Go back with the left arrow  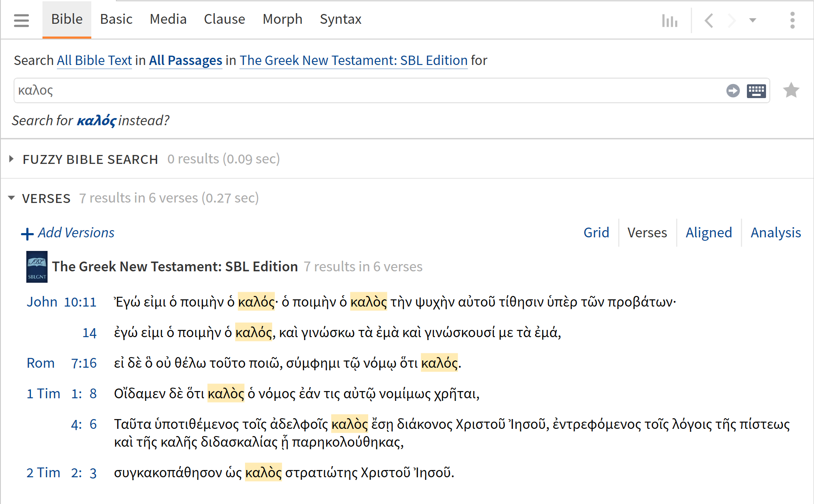(709, 20)
